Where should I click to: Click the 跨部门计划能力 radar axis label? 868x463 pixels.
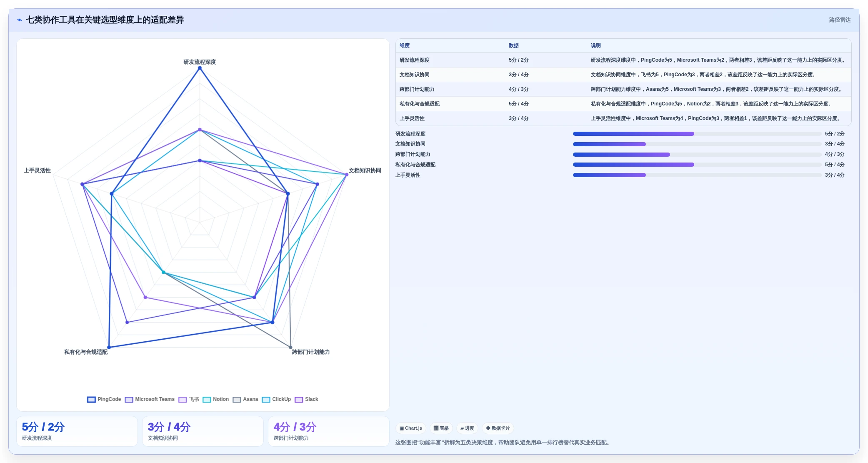pyautogui.click(x=311, y=352)
